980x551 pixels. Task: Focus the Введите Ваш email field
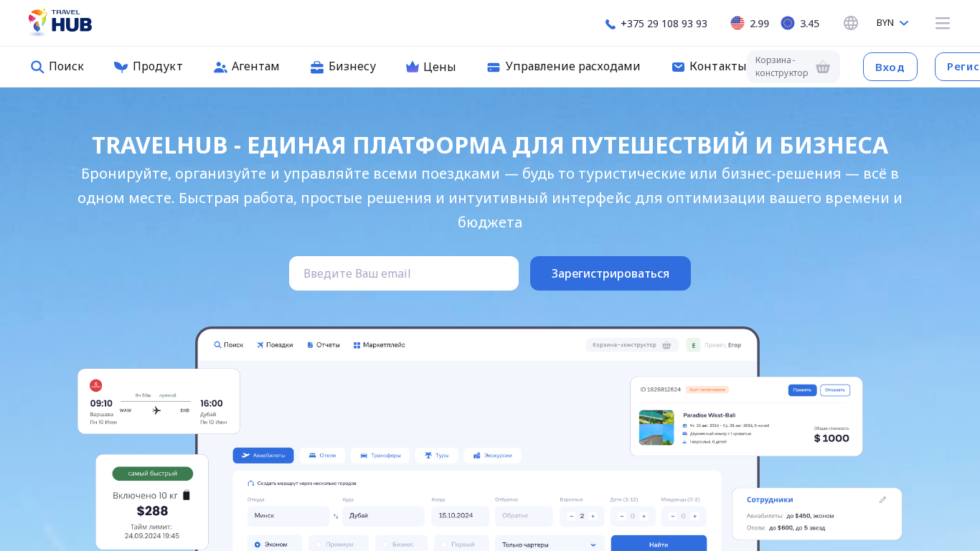(404, 273)
